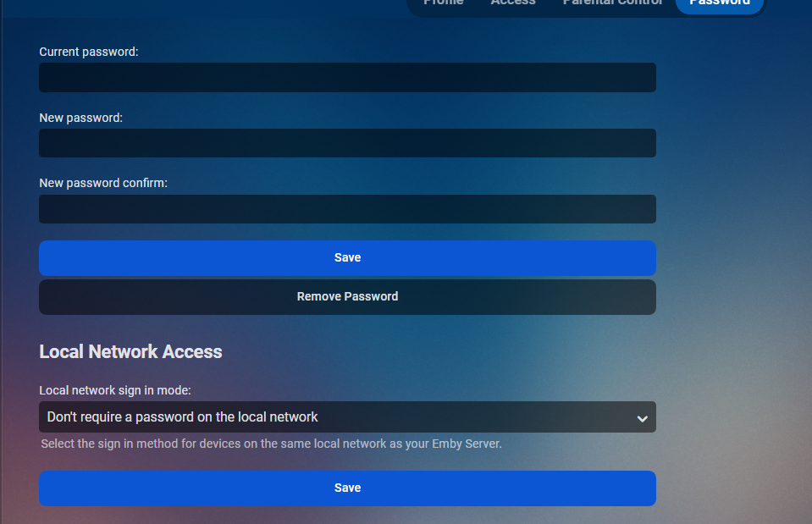Viewport: 812px width, 524px height.
Task: Click the New password field
Action: tap(347, 143)
